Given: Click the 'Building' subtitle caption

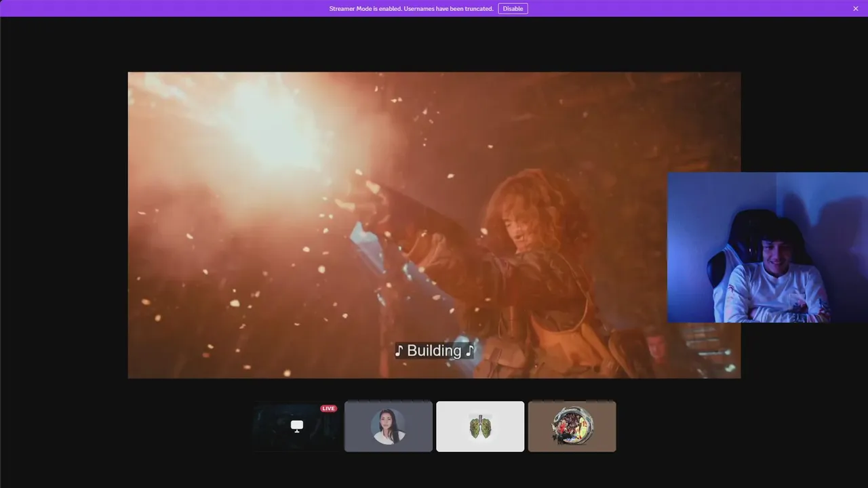Looking at the screenshot, I should coord(435,350).
